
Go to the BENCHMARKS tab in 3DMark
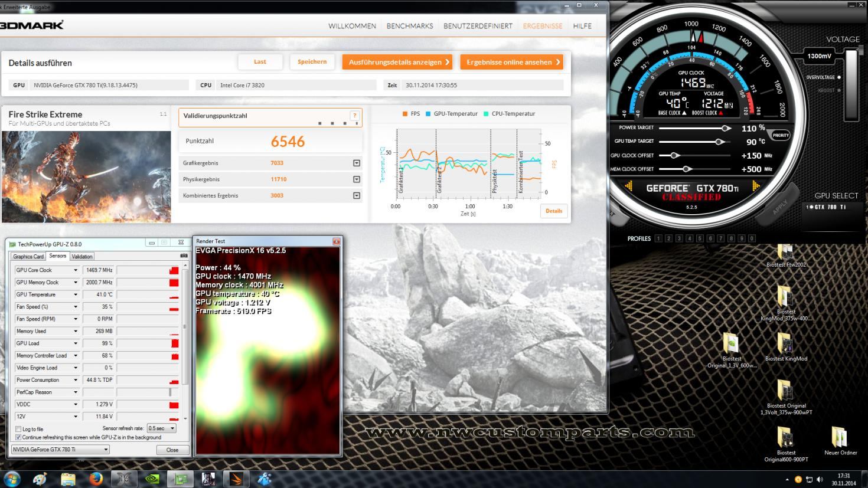(410, 26)
